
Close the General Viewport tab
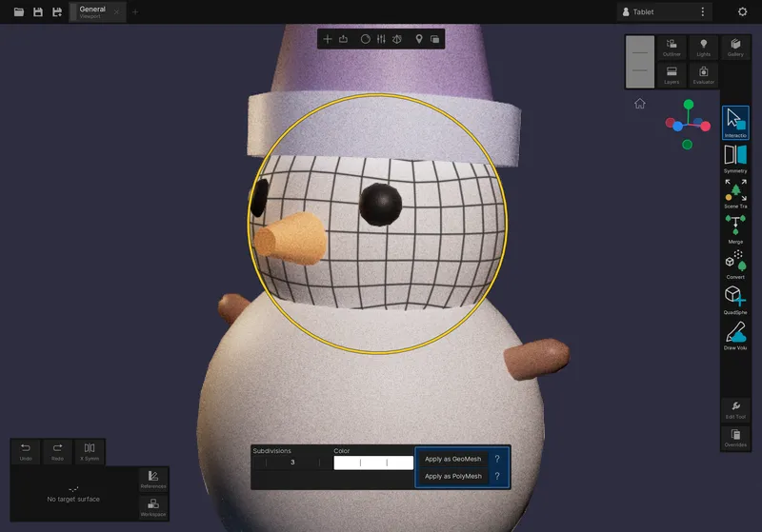[116, 12]
